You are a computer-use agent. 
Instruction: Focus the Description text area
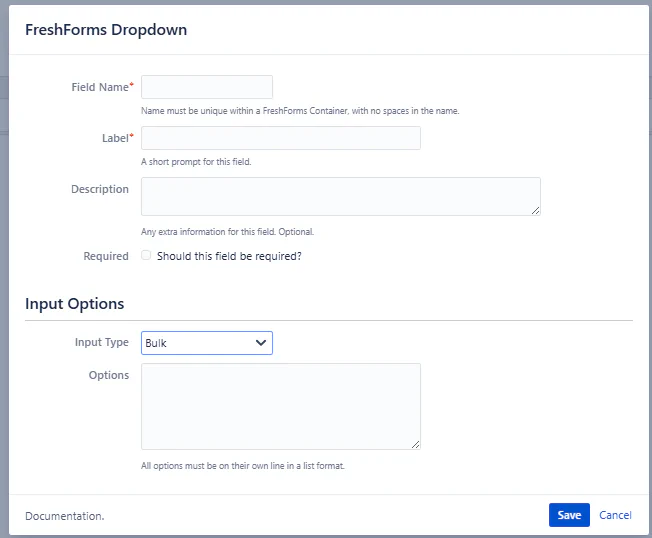point(340,196)
